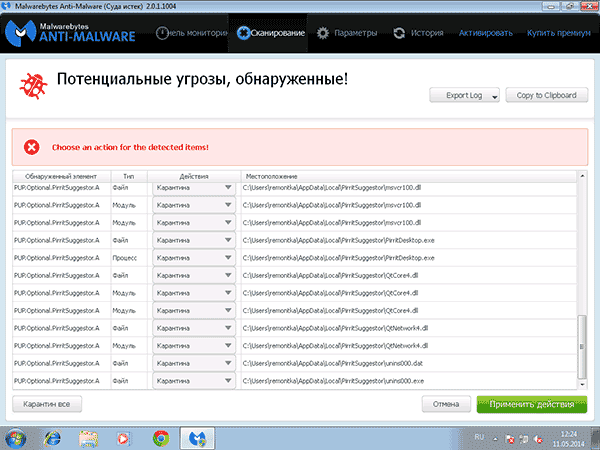
Task: Click the Параметры gear icon
Action: 323,33
